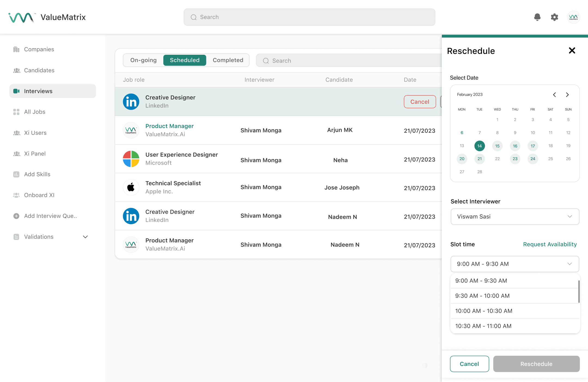
Task: Open Companies from the sidebar
Action: point(39,49)
